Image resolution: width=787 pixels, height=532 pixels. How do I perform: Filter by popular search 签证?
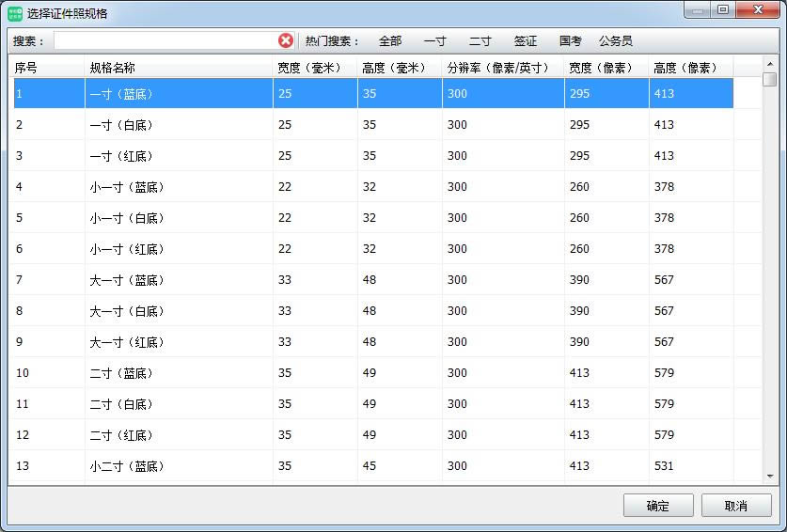525,41
